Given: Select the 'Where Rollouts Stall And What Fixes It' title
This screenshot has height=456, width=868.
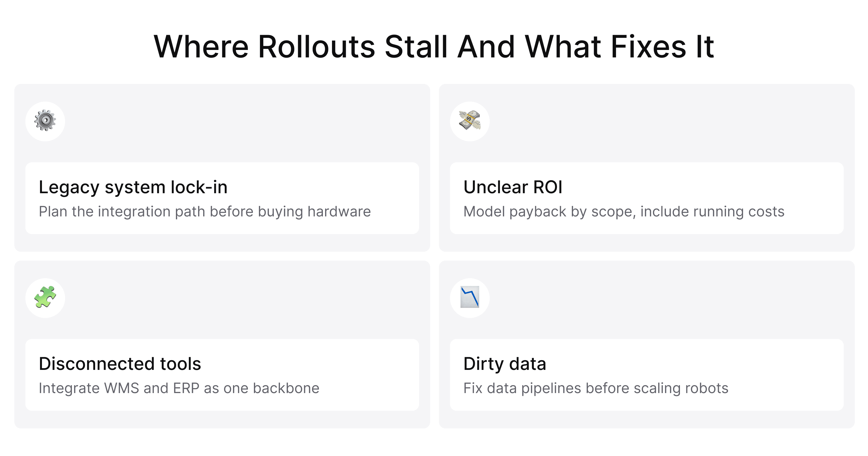Looking at the screenshot, I should (x=434, y=47).
